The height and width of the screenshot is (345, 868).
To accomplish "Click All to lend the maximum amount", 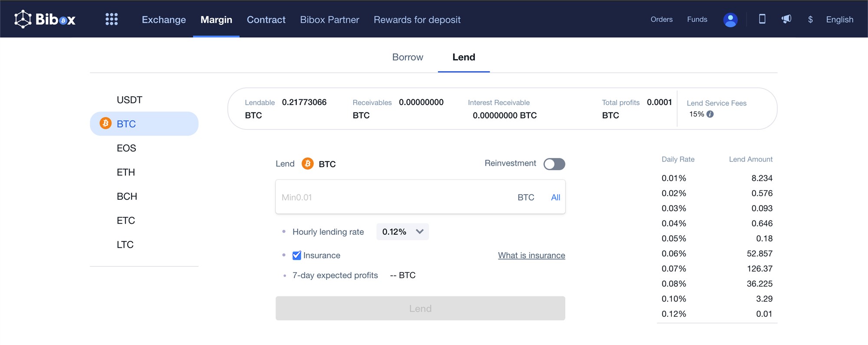I will point(556,197).
